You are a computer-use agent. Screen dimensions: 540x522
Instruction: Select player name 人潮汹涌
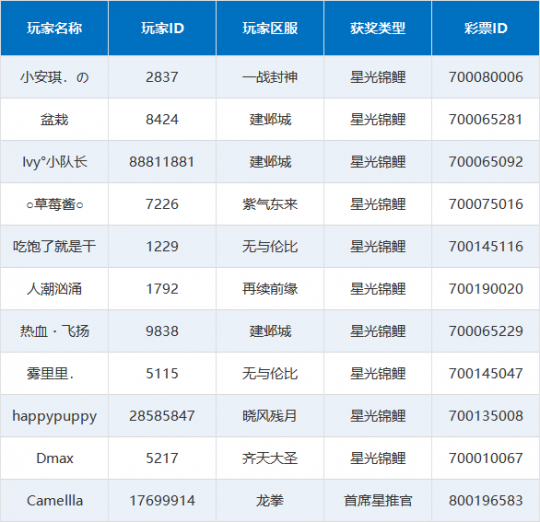coord(54,289)
